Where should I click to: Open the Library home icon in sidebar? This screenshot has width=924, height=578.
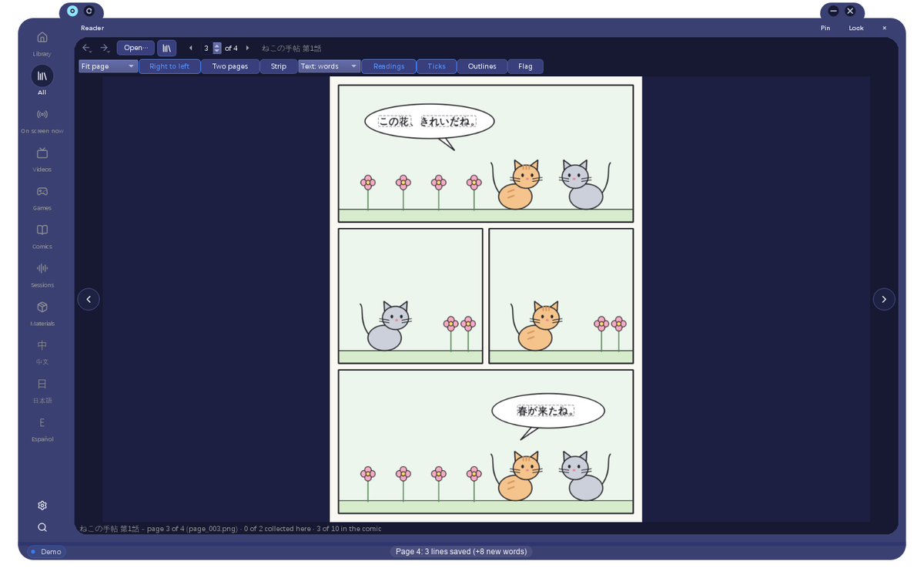(x=42, y=37)
